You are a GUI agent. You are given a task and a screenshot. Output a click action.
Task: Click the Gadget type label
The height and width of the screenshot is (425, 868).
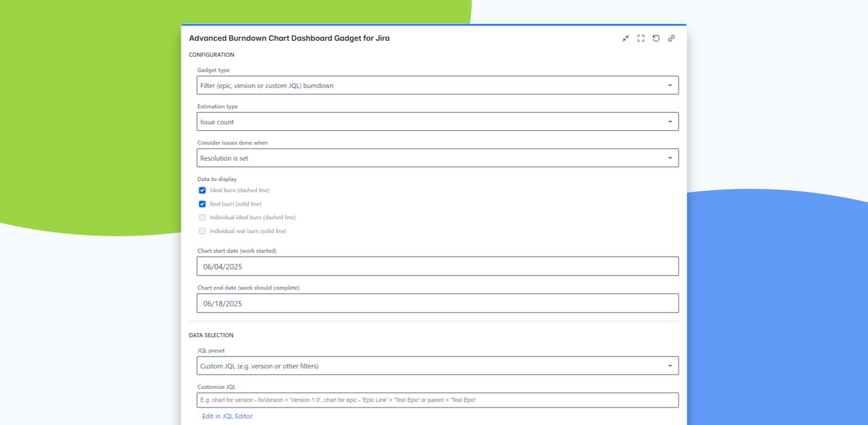213,70
